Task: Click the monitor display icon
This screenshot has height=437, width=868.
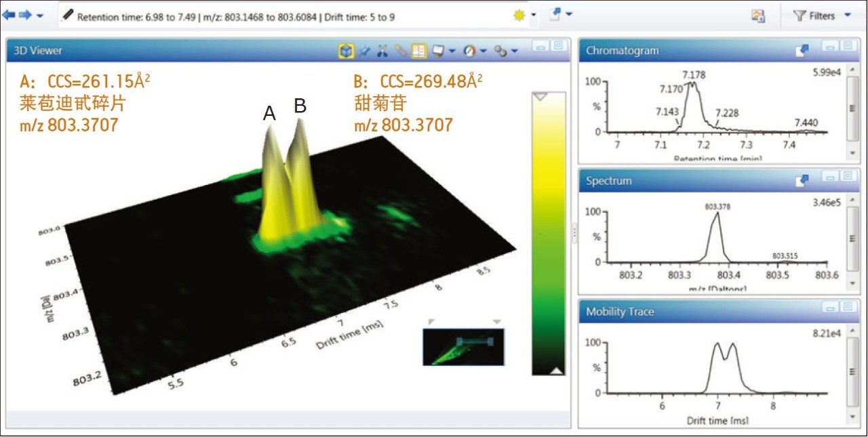Action: (x=438, y=50)
